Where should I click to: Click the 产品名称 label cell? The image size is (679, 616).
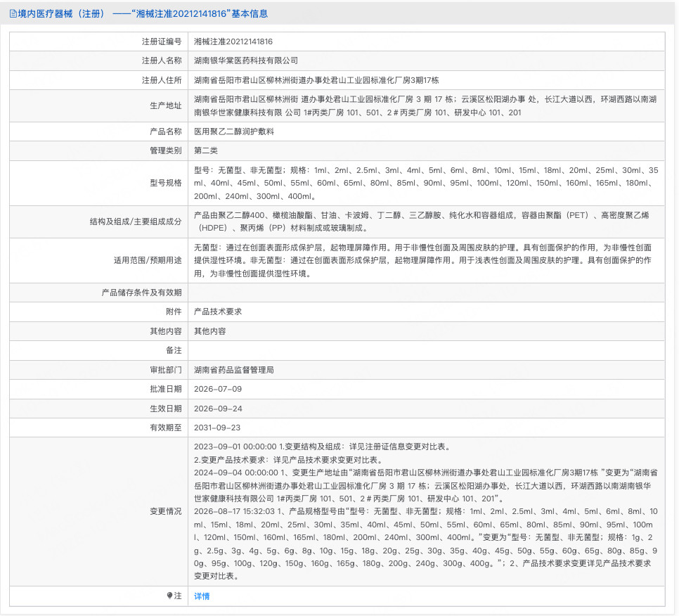click(x=98, y=131)
